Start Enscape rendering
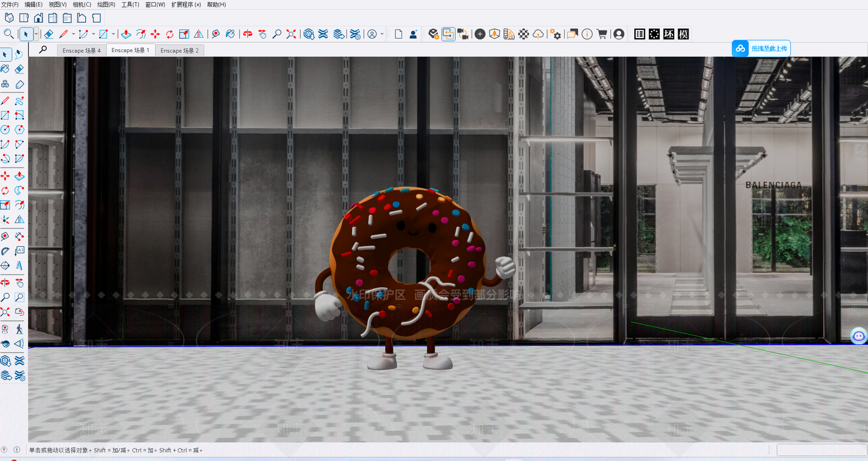This screenshot has width=868, height=461. (x=433, y=34)
